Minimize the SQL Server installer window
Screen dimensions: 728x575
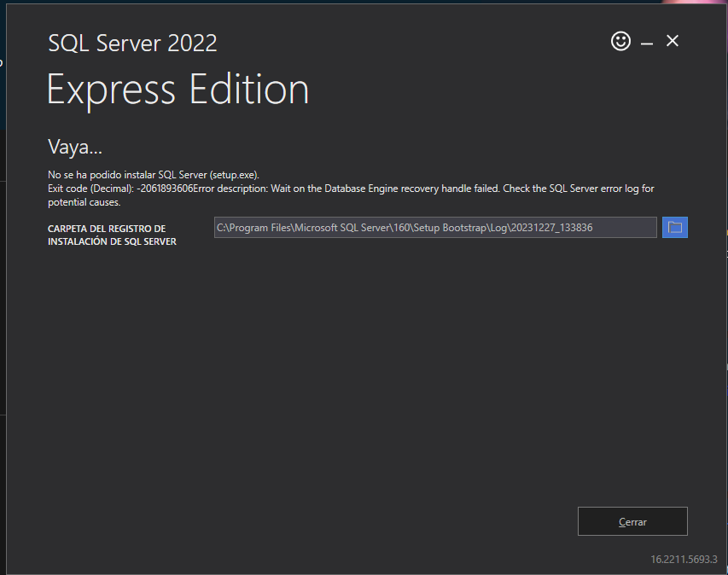(647, 44)
